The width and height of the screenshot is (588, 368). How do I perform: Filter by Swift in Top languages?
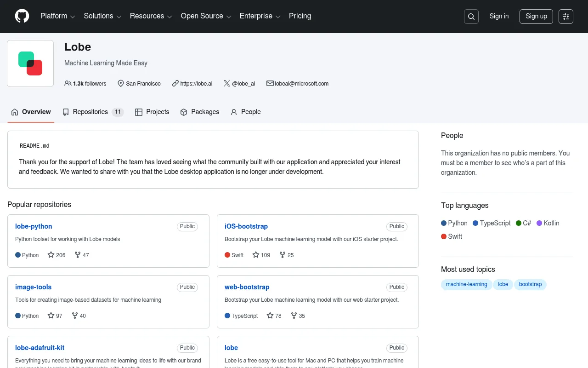(x=452, y=236)
